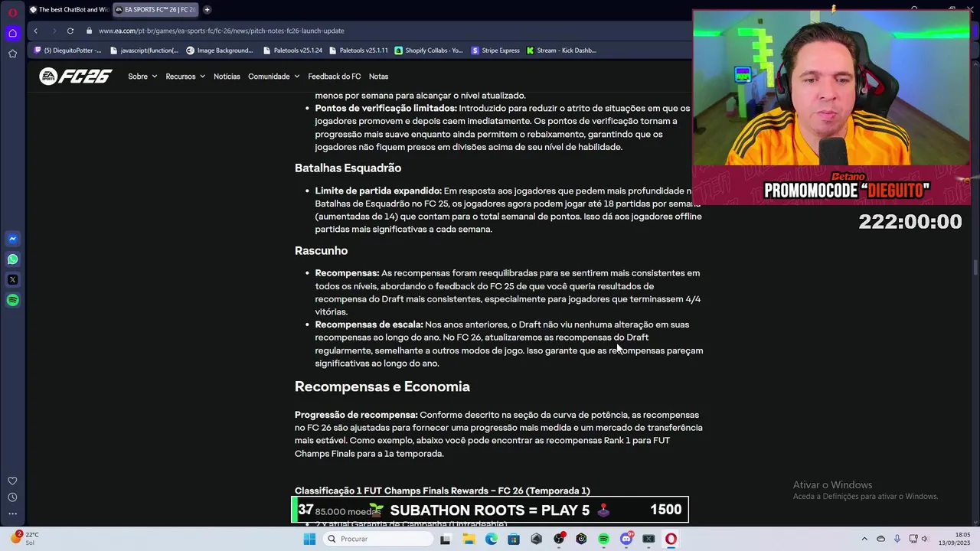Viewport: 980px width, 551px height.
Task: Select the EA SPORTS FC 26 tab
Action: [155, 10]
